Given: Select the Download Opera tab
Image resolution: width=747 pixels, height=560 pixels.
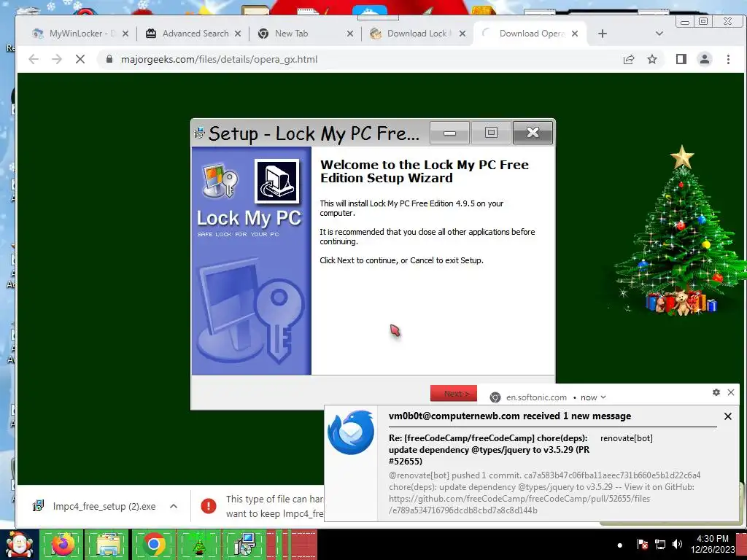Looking at the screenshot, I should pos(531,34).
